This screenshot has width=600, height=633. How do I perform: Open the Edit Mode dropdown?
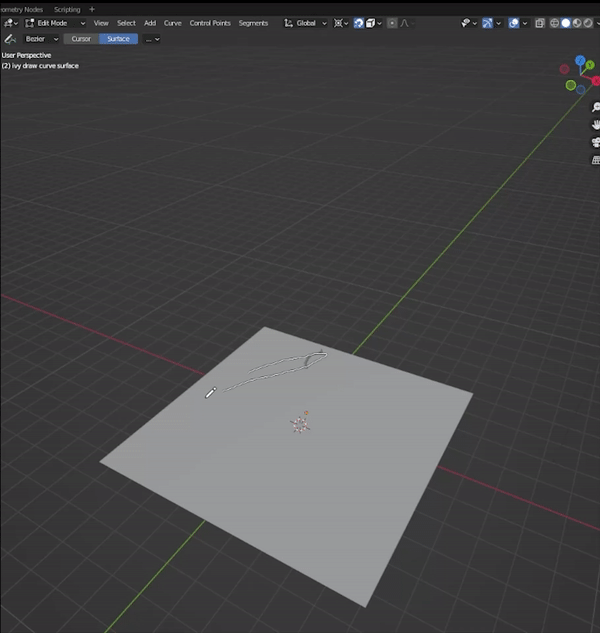click(56, 23)
